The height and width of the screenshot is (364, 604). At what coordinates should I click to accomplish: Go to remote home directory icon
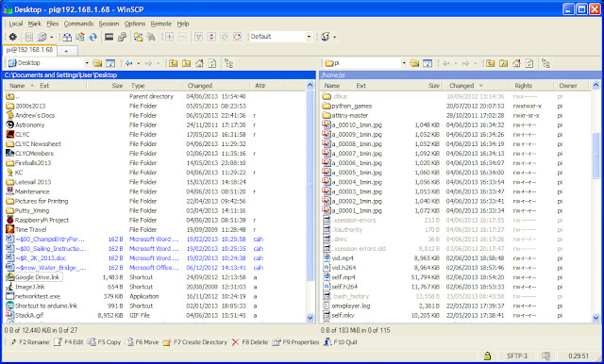tap(516, 63)
